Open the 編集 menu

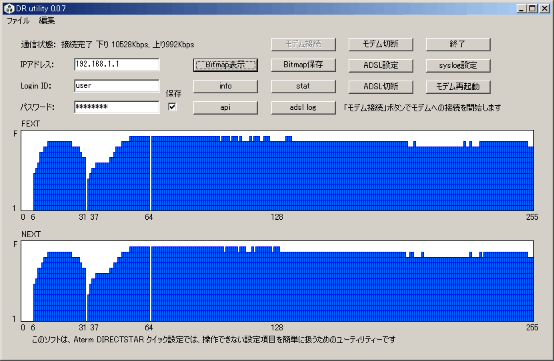pos(47,21)
